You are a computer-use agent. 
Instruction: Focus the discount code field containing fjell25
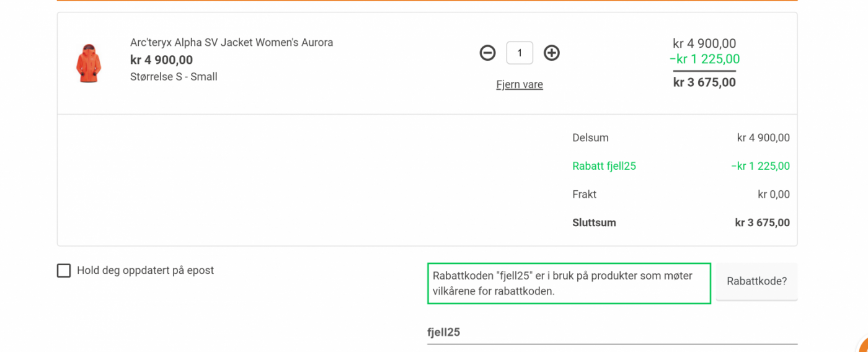click(611, 333)
